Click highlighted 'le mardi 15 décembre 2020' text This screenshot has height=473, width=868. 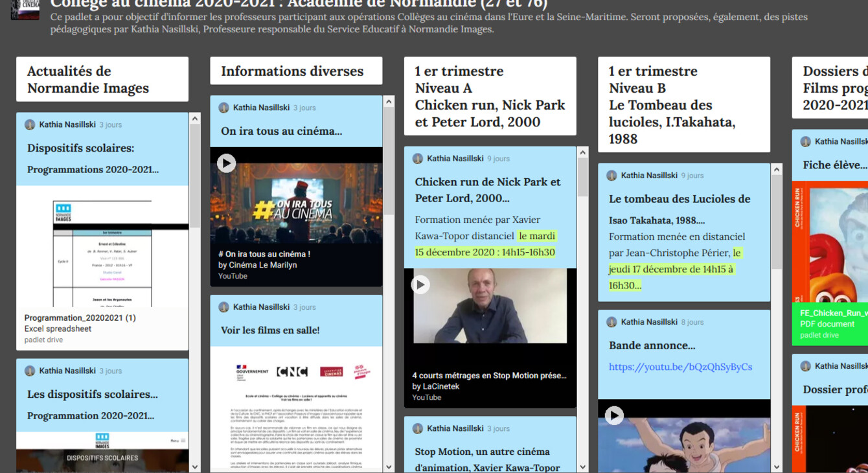click(485, 244)
